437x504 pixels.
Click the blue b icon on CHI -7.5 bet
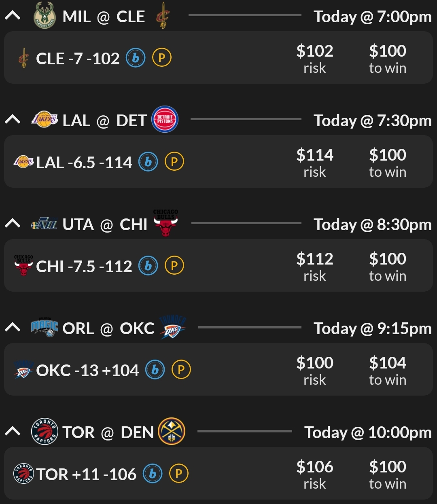(148, 266)
